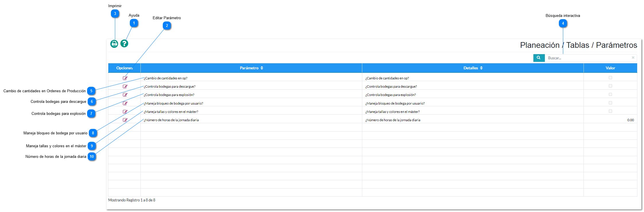The height and width of the screenshot is (212, 644).
Task: Sort by the Parámetro column header
Action: (251, 68)
